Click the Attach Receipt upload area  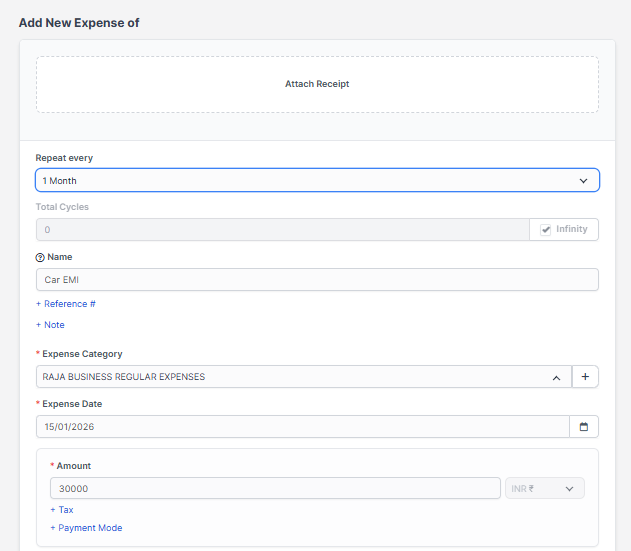317,84
